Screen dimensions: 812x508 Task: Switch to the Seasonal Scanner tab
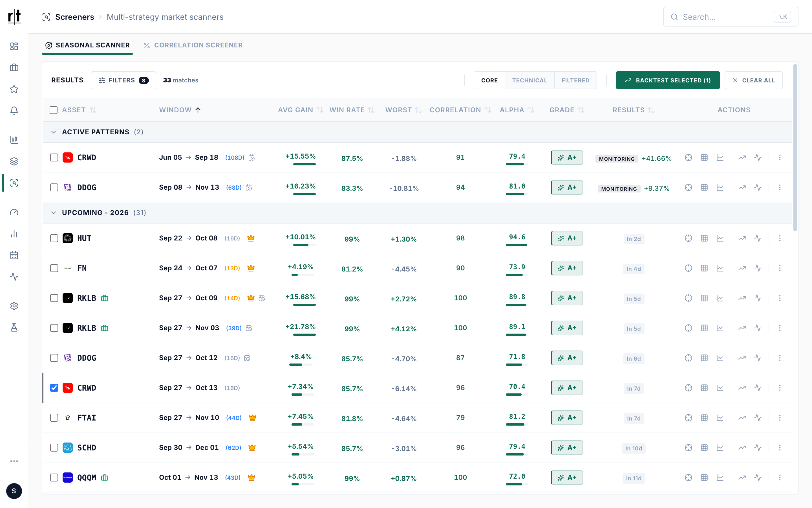[x=87, y=45]
